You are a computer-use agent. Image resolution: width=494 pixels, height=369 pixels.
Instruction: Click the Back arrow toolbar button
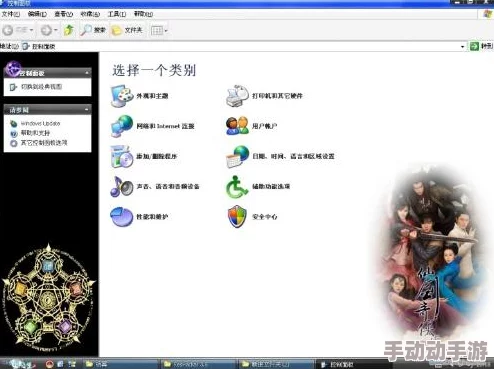(x=8, y=30)
